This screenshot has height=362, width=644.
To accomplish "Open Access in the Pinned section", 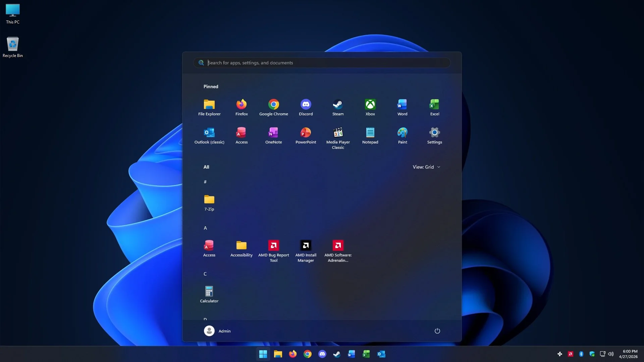I will click(x=241, y=136).
